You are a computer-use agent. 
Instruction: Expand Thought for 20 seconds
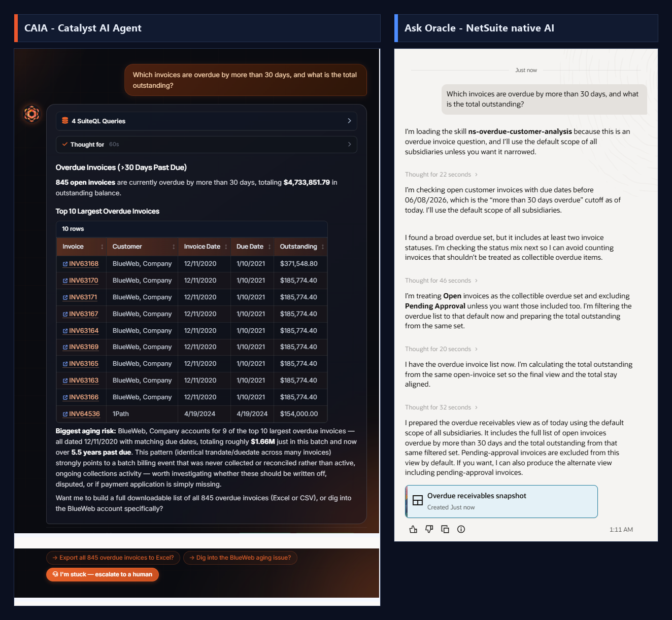pyautogui.click(x=441, y=349)
